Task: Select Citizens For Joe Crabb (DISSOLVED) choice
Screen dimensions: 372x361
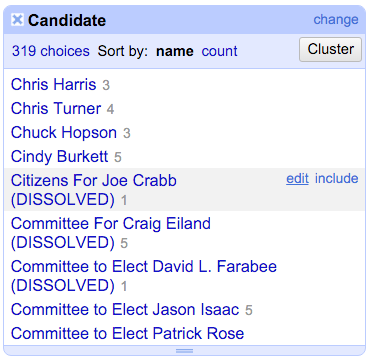Action: [94, 190]
